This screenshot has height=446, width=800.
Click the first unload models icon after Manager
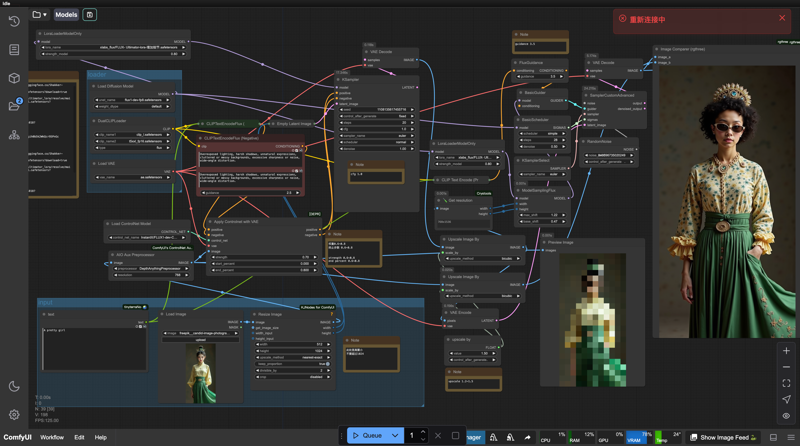[x=493, y=437]
